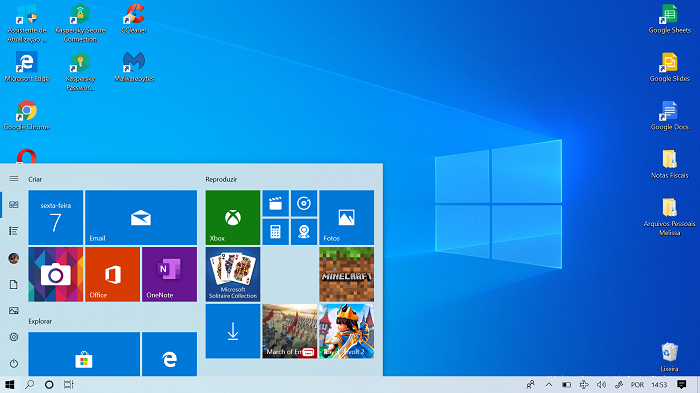This screenshot has width=700, height=393.
Task: Open the Office tile
Action: pyautogui.click(x=112, y=274)
